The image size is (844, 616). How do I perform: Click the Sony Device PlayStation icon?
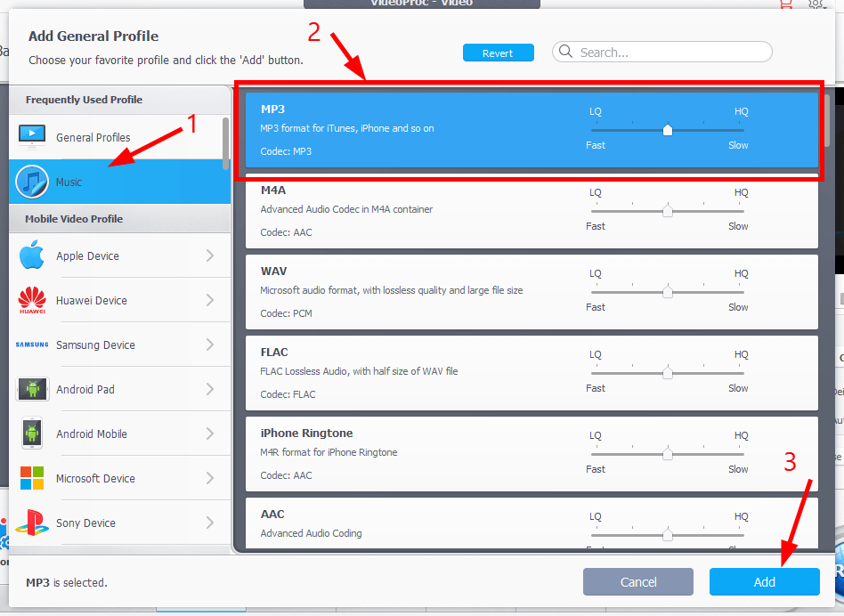(32, 523)
